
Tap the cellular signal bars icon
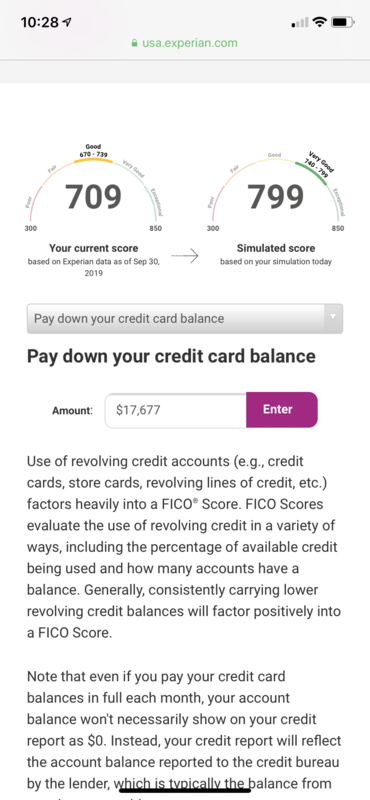pos(300,22)
